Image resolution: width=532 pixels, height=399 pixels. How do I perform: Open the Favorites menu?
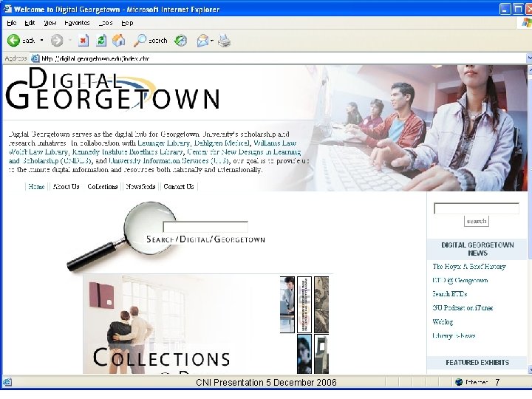click(x=77, y=23)
